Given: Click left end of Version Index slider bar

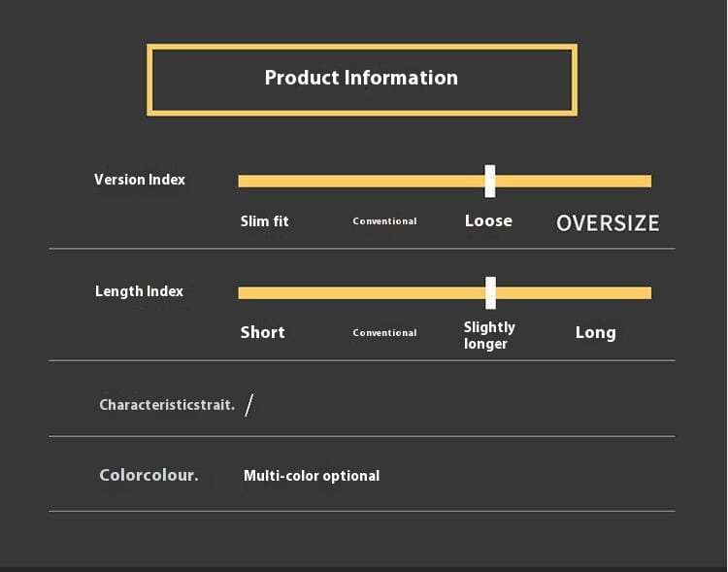Looking at the screenshot, I should [243, 181].
